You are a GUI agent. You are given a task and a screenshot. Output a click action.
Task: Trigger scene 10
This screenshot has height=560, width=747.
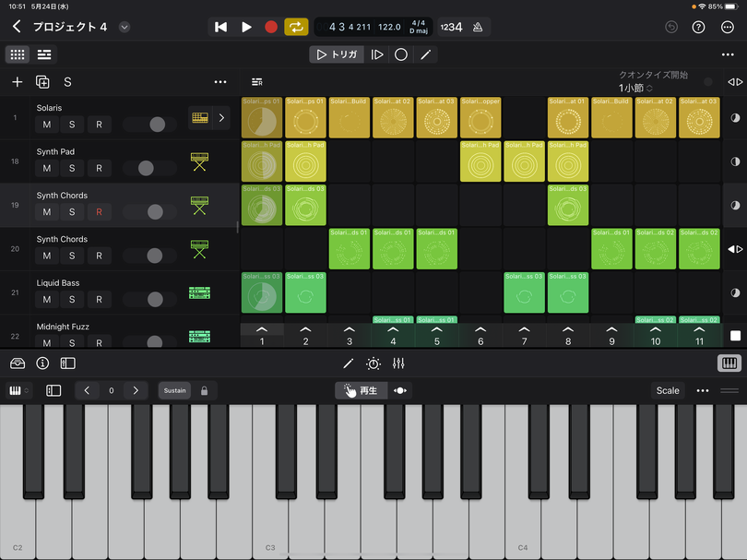pos(656,336)
